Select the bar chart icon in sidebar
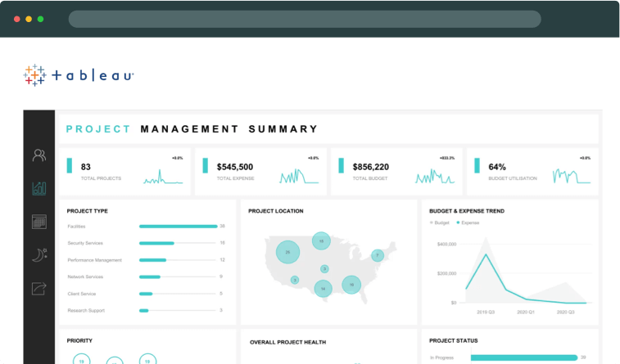Screen dimensions: 620x364 pyautogui.click(x=39, y=188)
